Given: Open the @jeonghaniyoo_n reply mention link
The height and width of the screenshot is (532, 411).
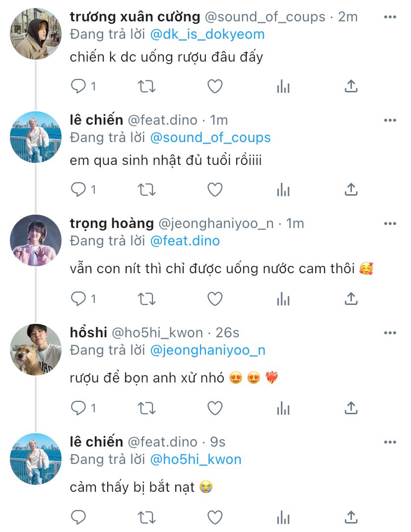Looking at the screenshot, I should click(x=207, y=350).
